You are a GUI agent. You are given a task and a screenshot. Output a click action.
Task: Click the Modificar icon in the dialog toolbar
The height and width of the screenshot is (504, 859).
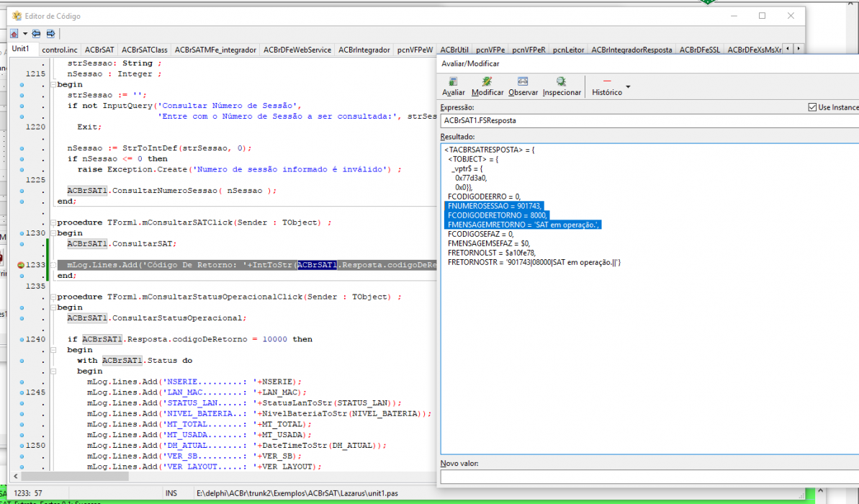tap(487, 81)
